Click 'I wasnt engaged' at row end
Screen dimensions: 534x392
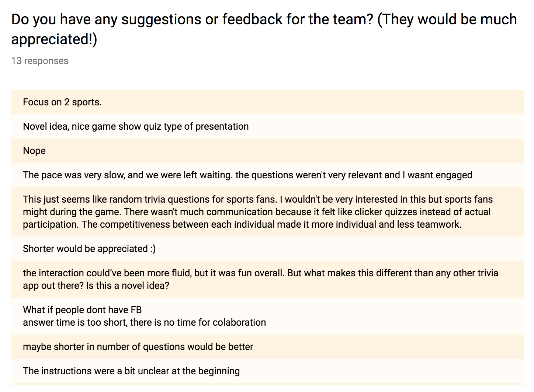coord(437,175)
